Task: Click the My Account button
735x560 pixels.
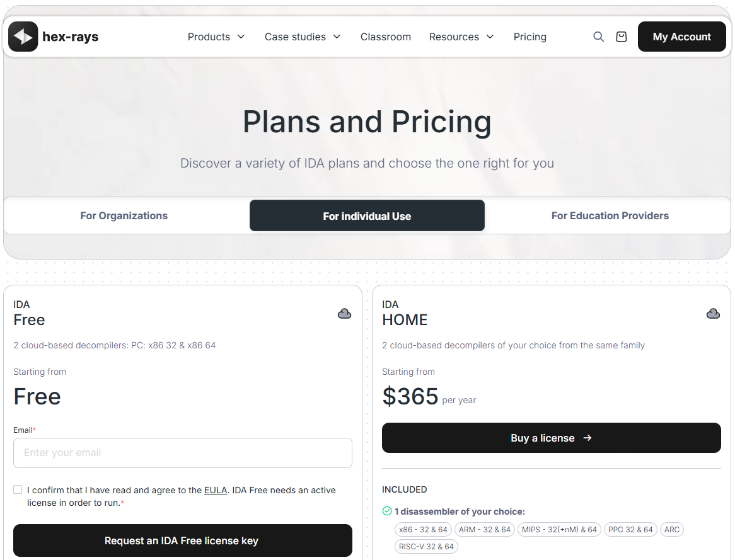Action: (x=681, y=37)
